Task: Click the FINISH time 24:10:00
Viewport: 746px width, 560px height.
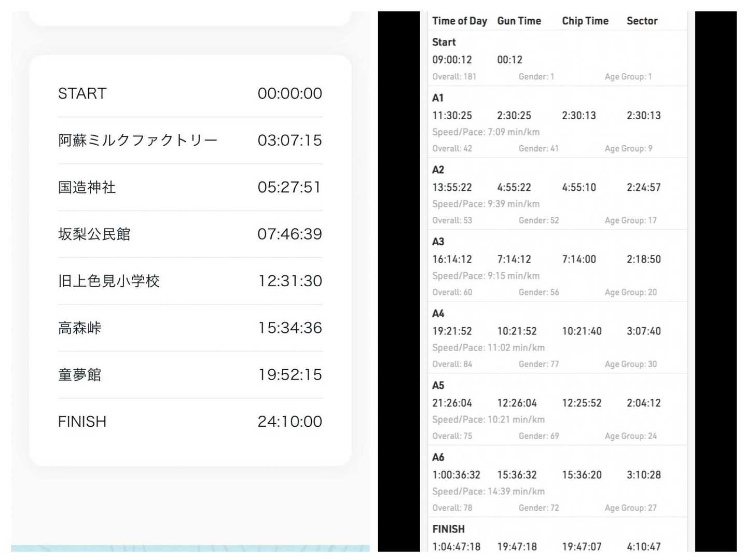Action: 289,422
